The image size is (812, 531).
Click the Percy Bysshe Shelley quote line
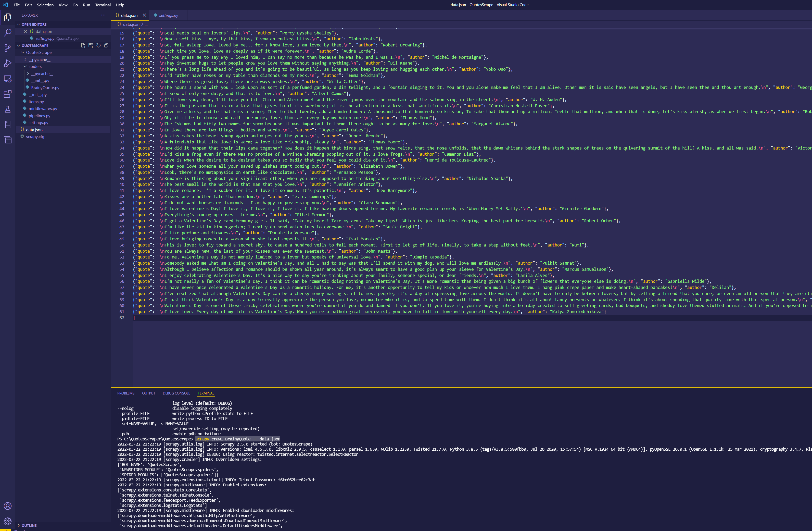(x=236, y=33)
